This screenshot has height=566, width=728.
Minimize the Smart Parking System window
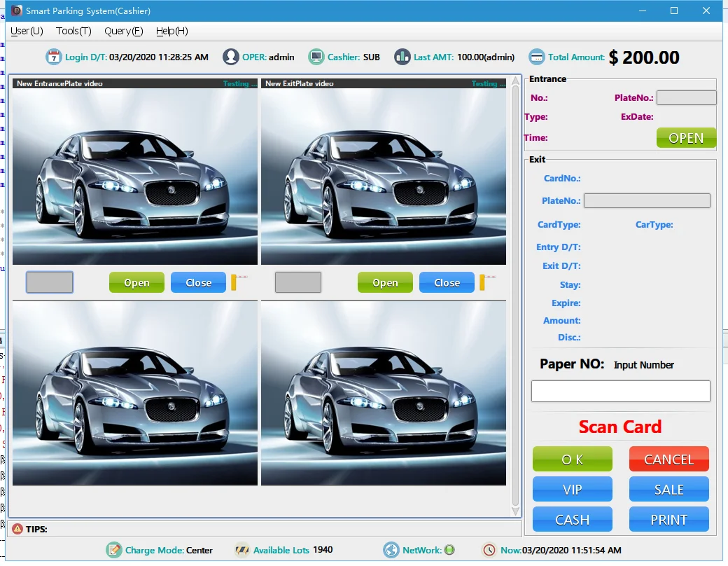point(643,11)
